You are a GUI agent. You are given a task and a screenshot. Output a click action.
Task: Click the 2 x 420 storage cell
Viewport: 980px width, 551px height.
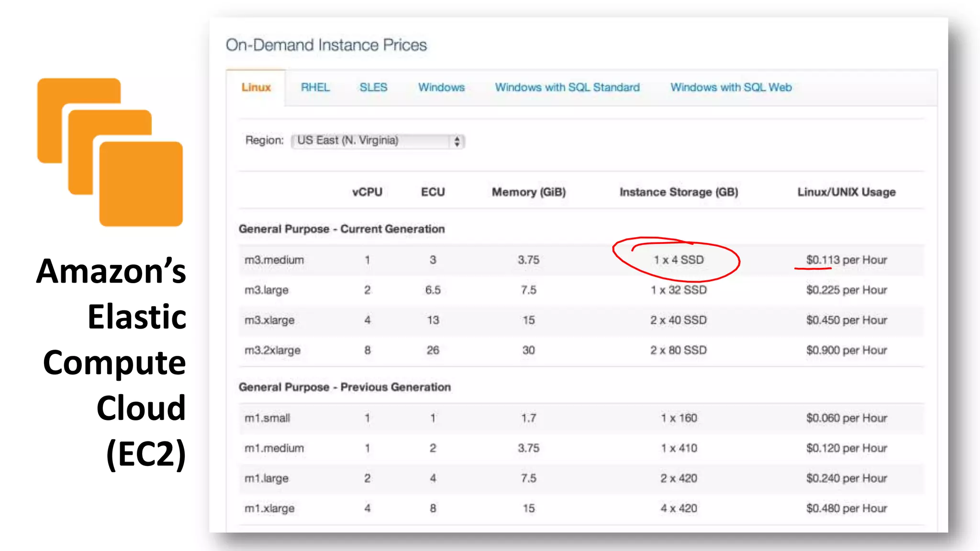pyautogui.click(x=679, y=478)
